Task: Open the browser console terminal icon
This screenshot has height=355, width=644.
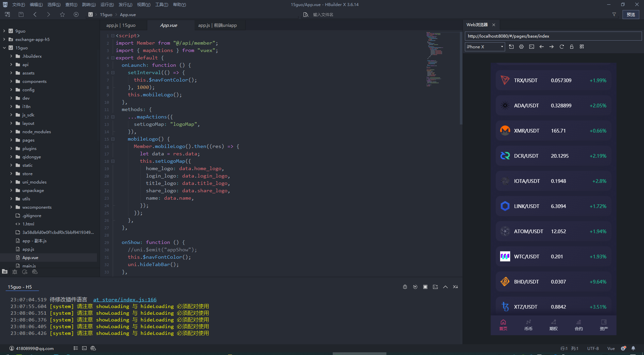Action: point(531,47)
